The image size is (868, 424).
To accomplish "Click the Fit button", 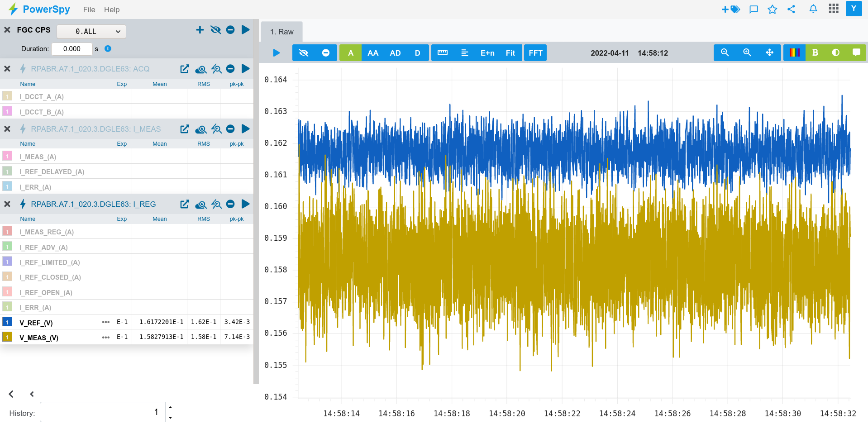I will [x=510, y=53].
